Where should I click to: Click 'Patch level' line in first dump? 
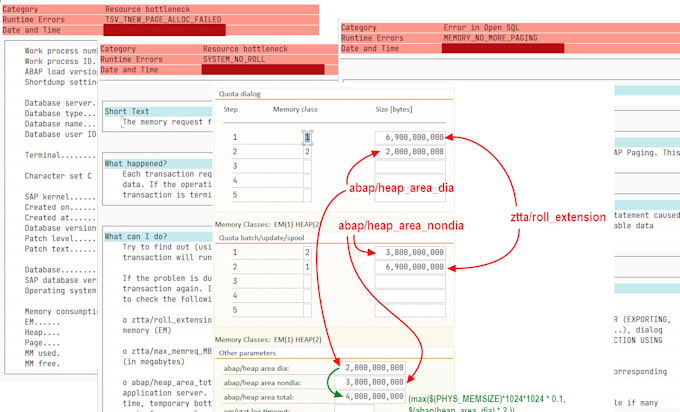tap(60, 239)
